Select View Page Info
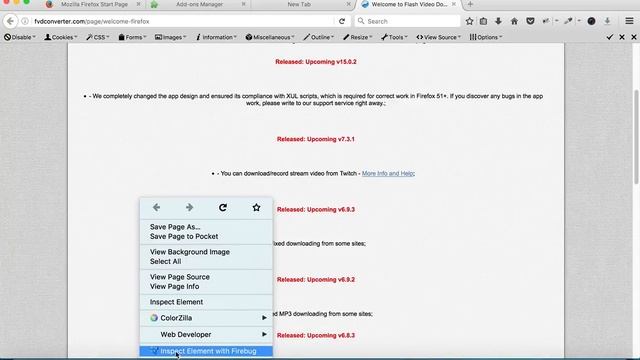Screen dimensions: 640x360 [x=206, y=287]
